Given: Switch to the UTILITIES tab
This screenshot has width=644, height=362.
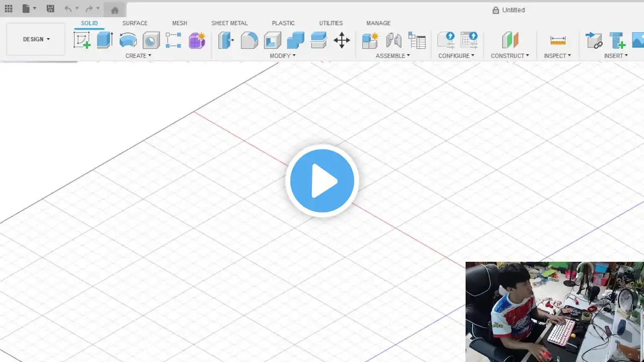Looking at the screenshot, I should (x=331, y=23).
